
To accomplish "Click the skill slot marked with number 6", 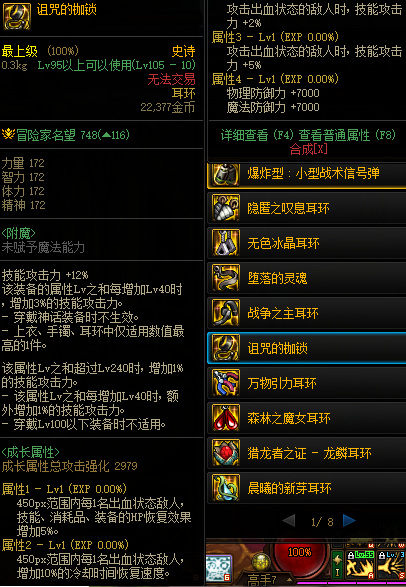I will 219,568.
